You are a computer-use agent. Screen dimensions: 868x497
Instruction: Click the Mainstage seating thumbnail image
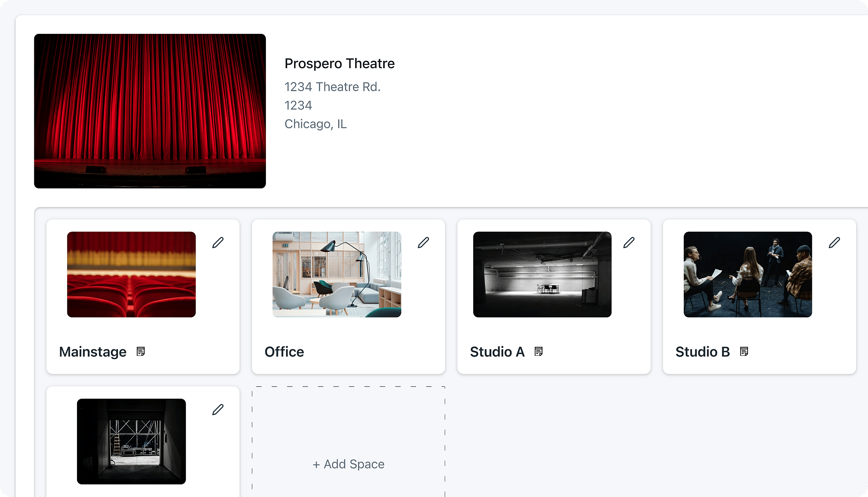point(131,274)
